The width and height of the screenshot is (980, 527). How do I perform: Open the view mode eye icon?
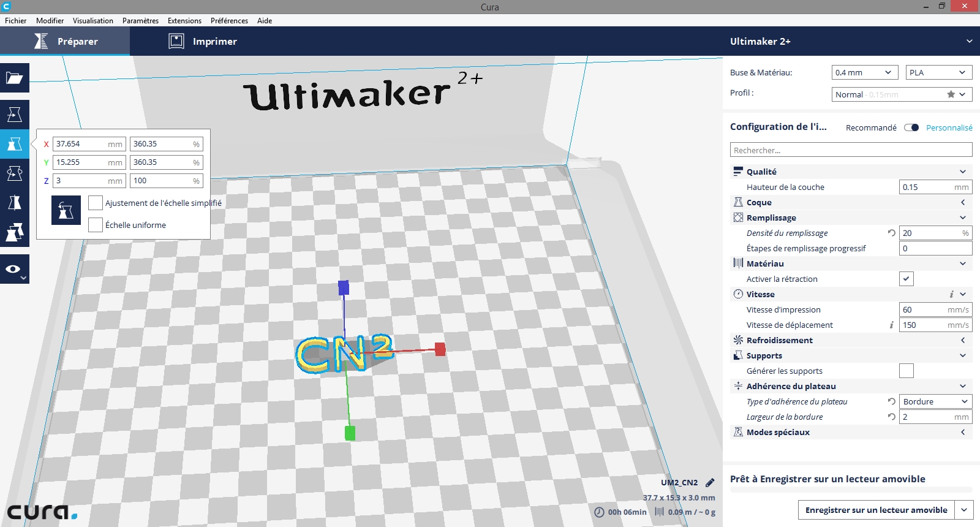point(13,269)
